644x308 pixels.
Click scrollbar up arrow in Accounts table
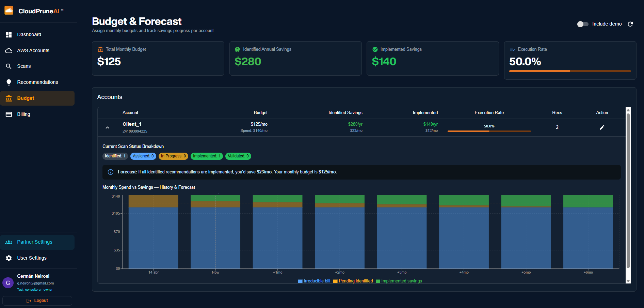628,110
